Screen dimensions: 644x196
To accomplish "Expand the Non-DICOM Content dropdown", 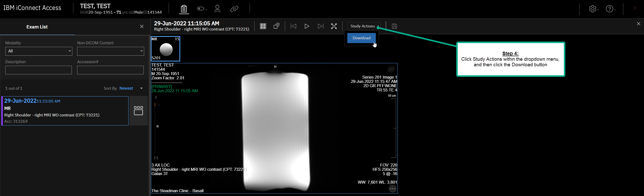I will click(110, 51).
